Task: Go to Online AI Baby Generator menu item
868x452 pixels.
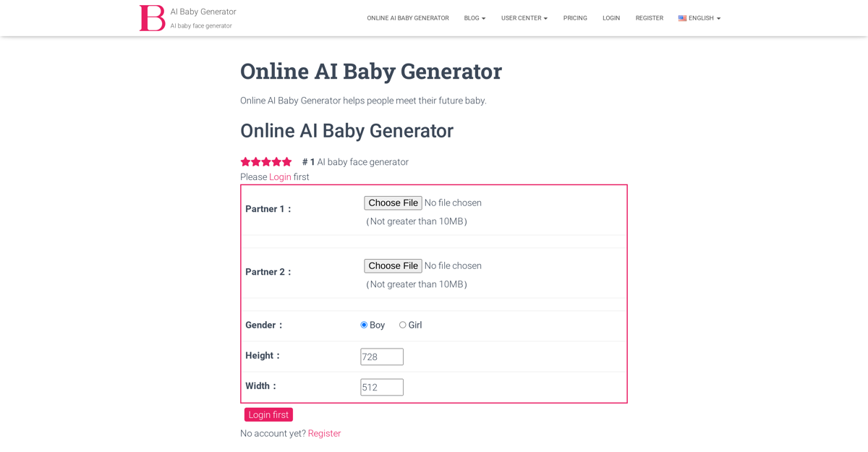Action: 407,18
